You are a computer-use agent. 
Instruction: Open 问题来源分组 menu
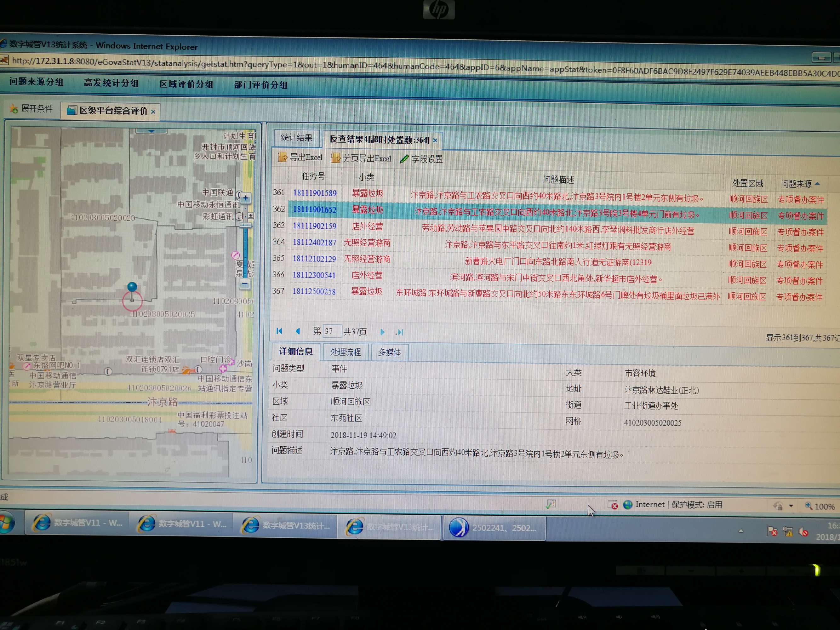[37, 82]
